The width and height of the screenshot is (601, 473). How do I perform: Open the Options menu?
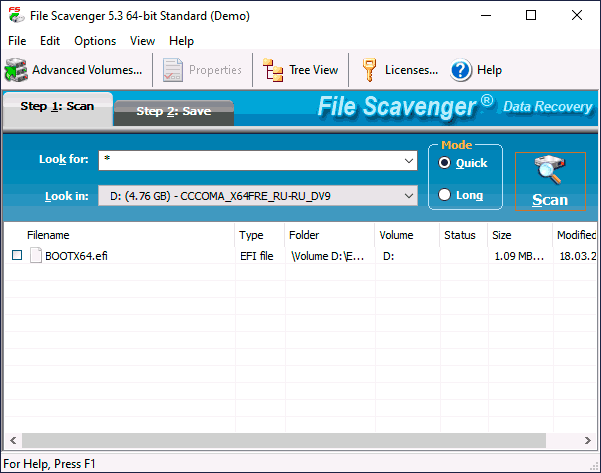coord(95,41)
